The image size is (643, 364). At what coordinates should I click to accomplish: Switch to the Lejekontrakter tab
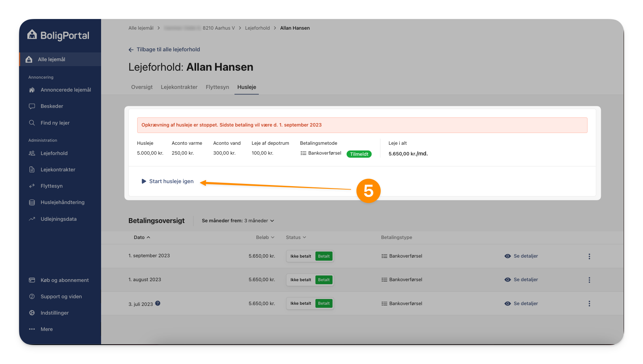[179, 87]
